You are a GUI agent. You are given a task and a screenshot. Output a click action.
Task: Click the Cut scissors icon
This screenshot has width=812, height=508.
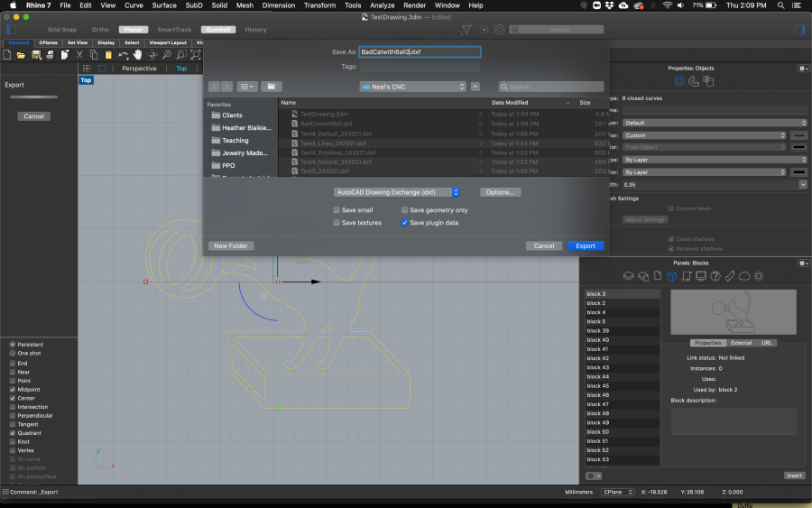79,54
